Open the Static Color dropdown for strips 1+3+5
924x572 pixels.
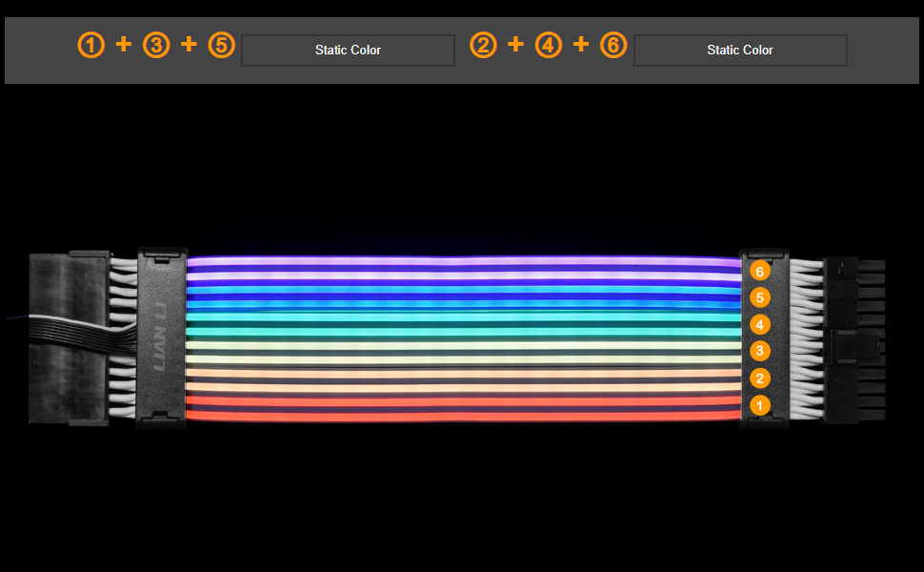pyautogui.click(x=348, y=51)
